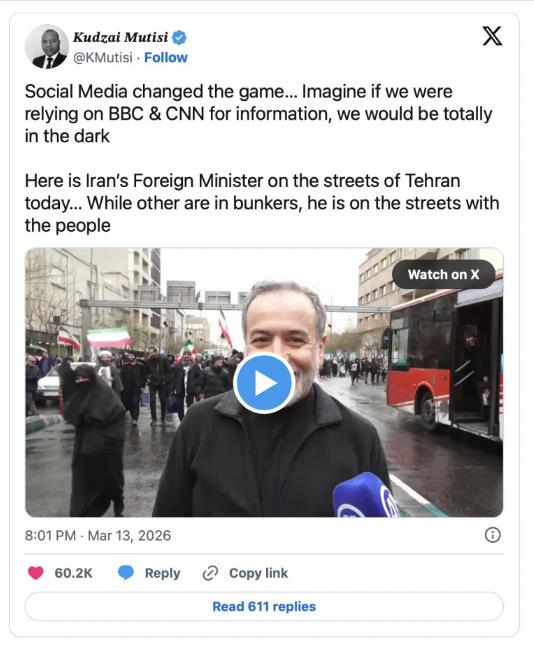Screen dimensions: 534x649
Task: Click the @KMutisi handle
Action: pyautogui.click(x=103, y=58)
